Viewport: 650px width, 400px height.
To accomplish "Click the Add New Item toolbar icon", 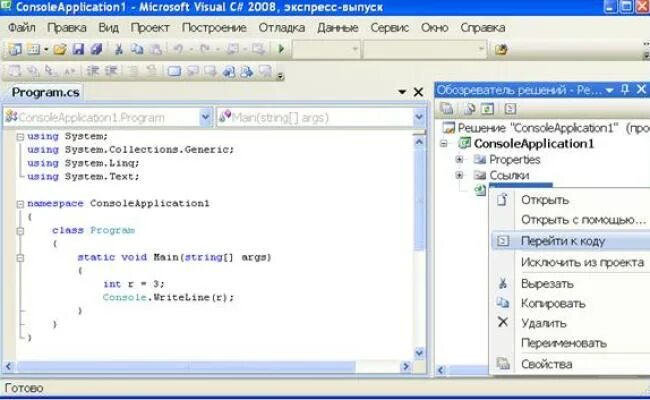I will pyautogui.click(x=33, y=49).
